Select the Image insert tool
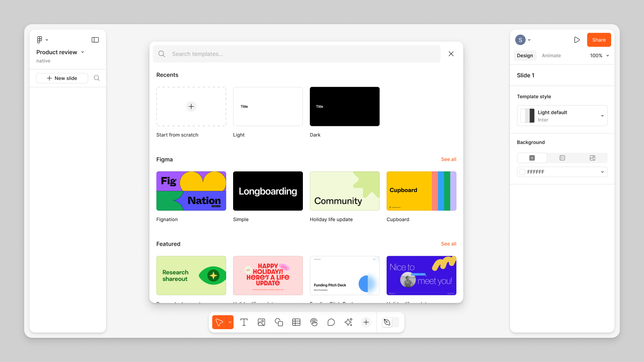This screenshot has height=362, width=644. click(261, 322)
